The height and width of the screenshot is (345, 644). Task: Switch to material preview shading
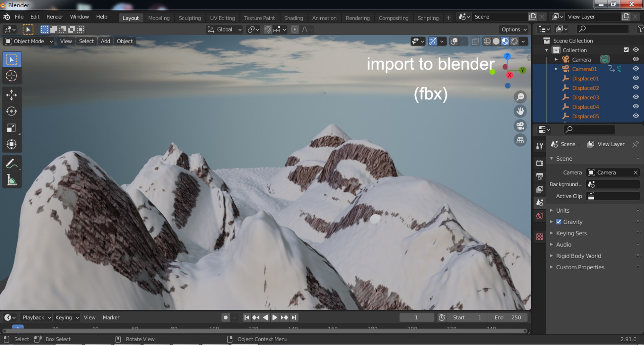[505, 41]
